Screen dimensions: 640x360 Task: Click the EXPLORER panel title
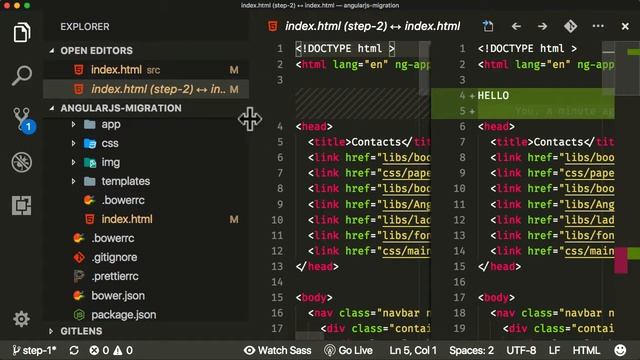tap(85, 27)
